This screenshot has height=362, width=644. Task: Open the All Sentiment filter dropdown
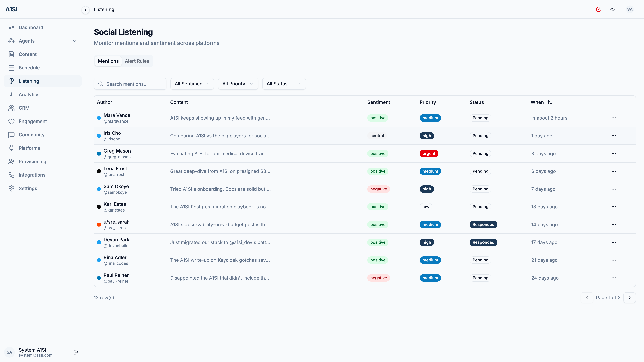pos(192,84)
